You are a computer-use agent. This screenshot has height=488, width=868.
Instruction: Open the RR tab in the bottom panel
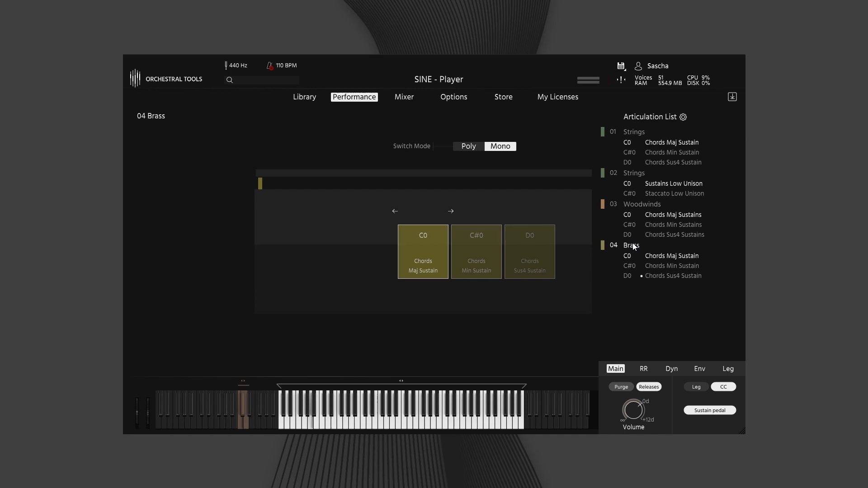click(643, 368)
